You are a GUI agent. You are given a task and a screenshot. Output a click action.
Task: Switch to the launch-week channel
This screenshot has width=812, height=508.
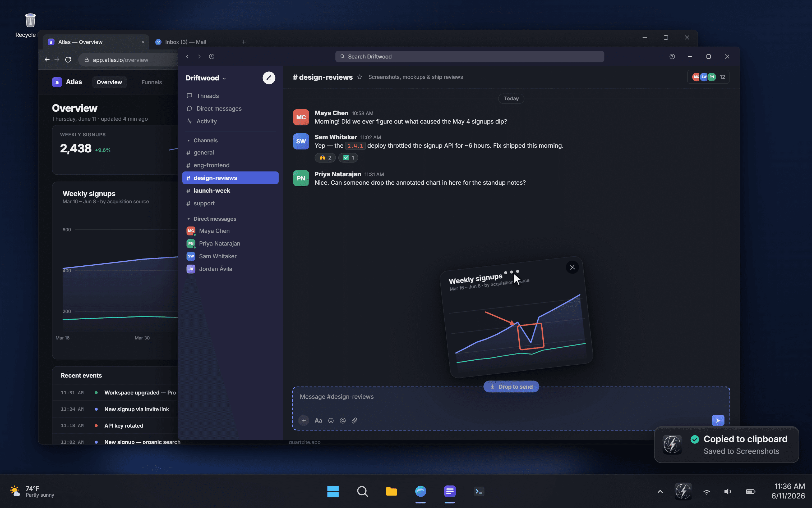pos(230,190)
